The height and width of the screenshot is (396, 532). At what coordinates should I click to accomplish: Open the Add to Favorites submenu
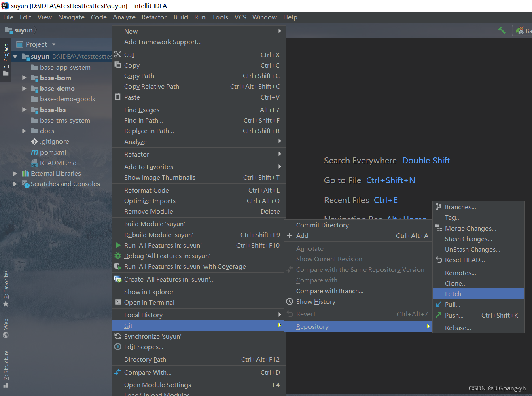[x=199, y=167]
